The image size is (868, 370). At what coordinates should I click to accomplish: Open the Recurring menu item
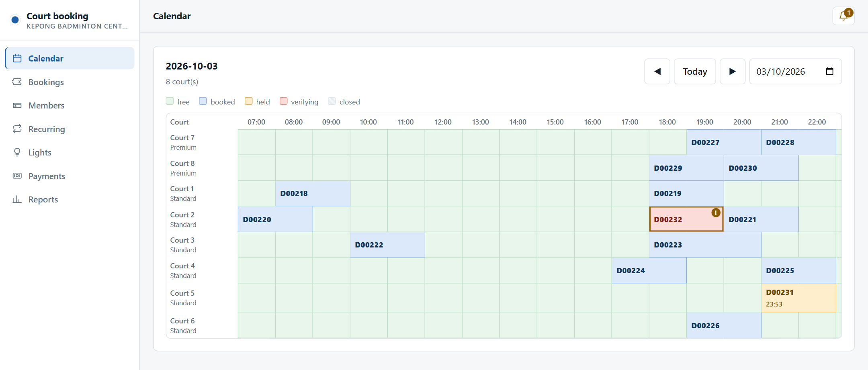point(70,129)
